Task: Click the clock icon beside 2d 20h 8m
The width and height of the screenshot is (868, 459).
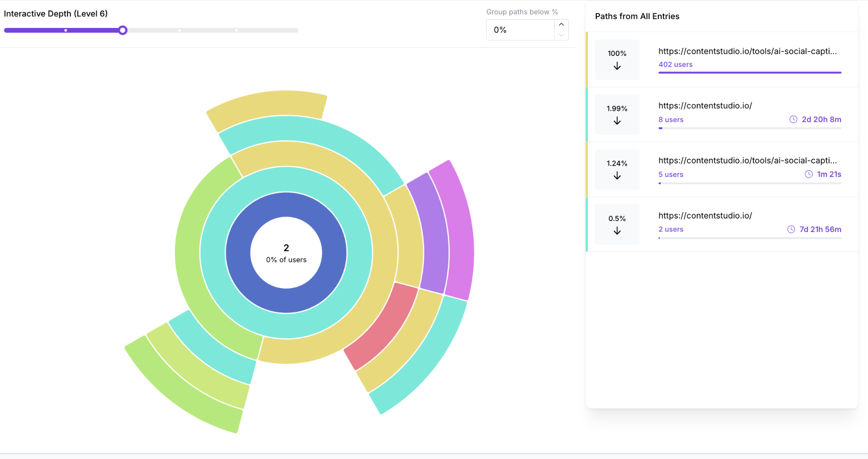Action: [793, 119]
